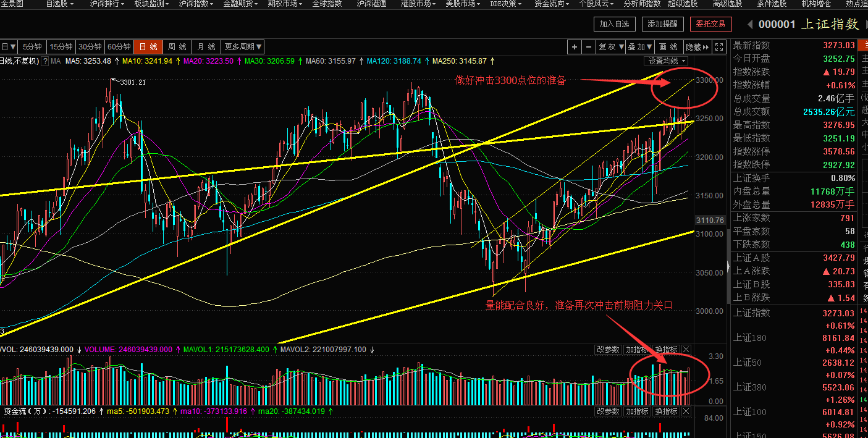Go to previous stock using left arrow
This screenshot has width=868, height=438.
750,24
